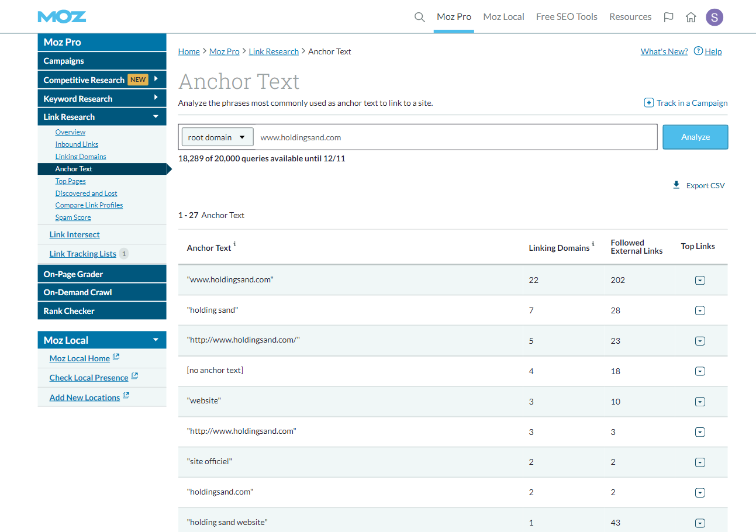Viewport: 756px width, 532px height.
Task: Expand Top Links for "website" row
Action: pos(699,402)
